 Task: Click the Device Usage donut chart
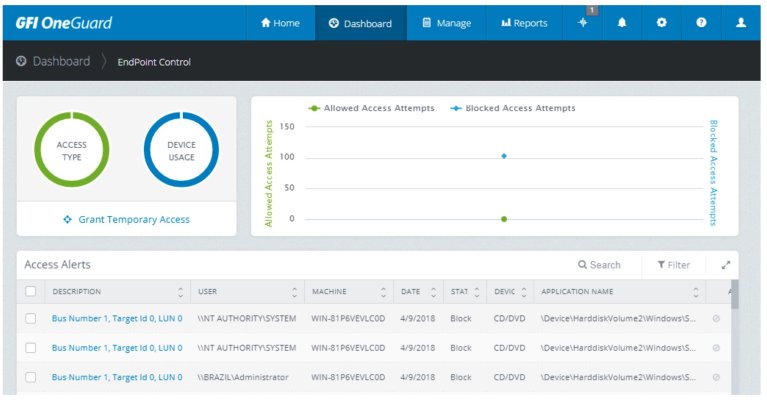[181, 150]
